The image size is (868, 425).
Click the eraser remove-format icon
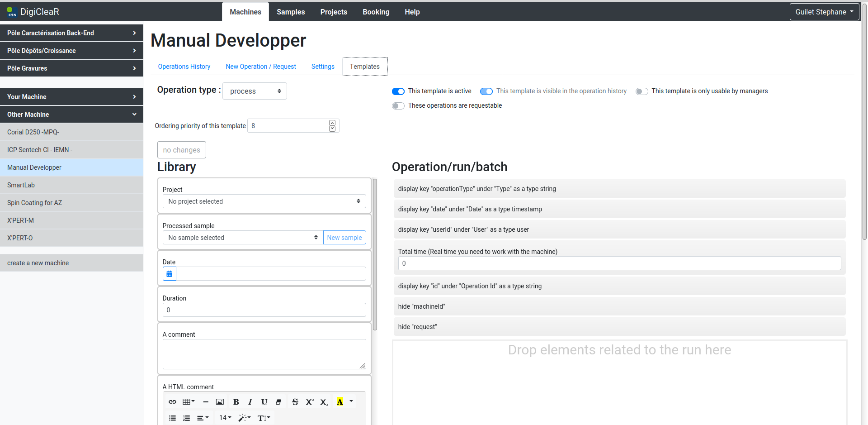click(278, 402)
